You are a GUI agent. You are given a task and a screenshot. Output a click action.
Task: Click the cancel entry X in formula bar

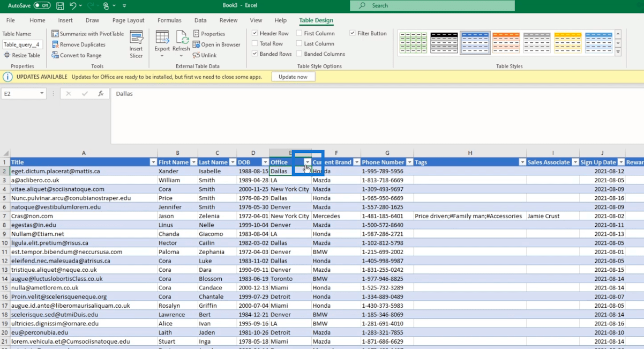coord(68,94)
